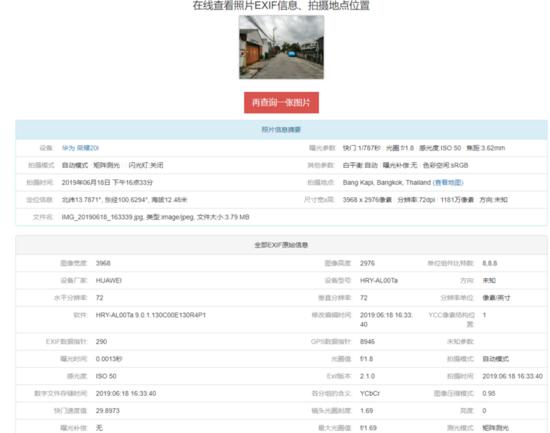This screenshot has width=550, height=433.
Task: Select the page title 在线查看照片EXIF信息、拍摄地点位置
Action: (281, 5)
